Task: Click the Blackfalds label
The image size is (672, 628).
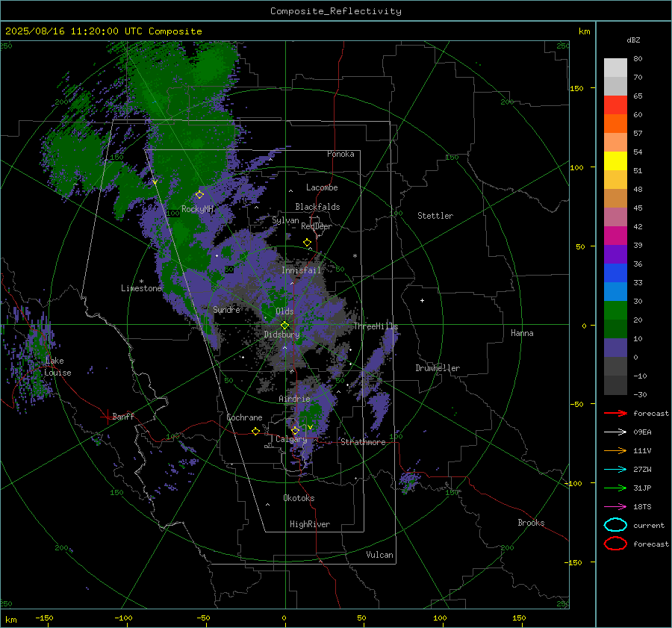Action: click(x=317, y=207)
